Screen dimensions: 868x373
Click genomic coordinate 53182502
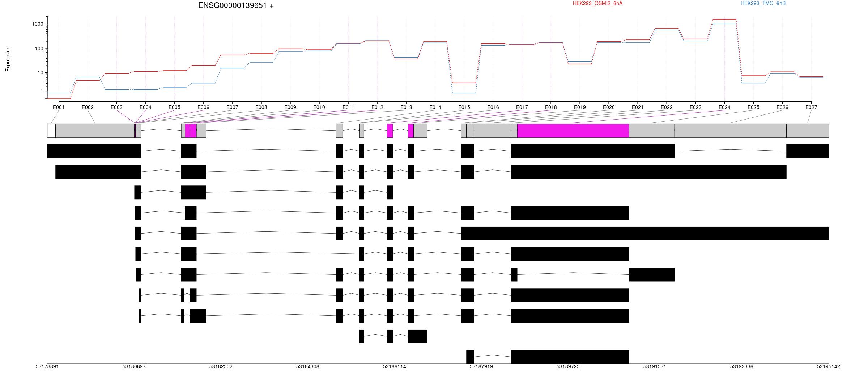[221, 366]
